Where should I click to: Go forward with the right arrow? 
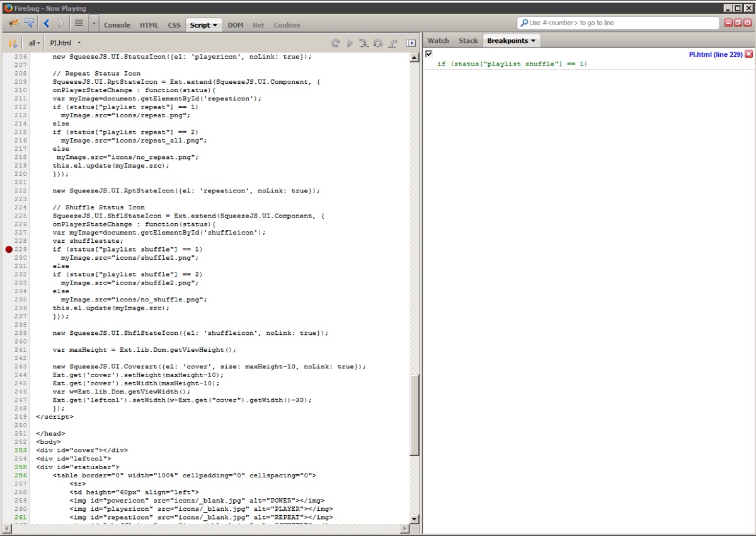[x=61, y=23]
